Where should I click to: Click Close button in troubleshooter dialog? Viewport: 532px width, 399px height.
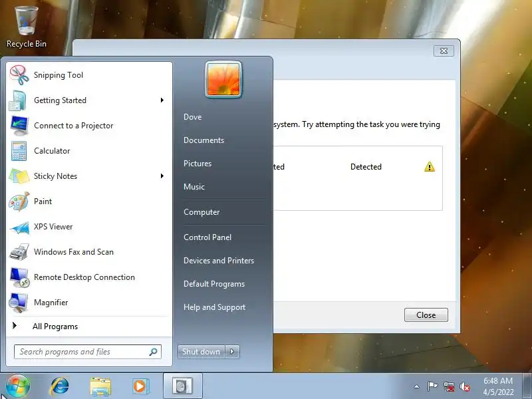coord(426,315)
